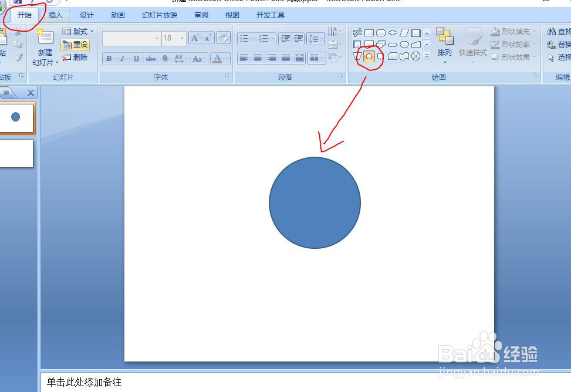571x392 pixels.
Task: Select the punched tape wave shape
Action: coord(404,56)
